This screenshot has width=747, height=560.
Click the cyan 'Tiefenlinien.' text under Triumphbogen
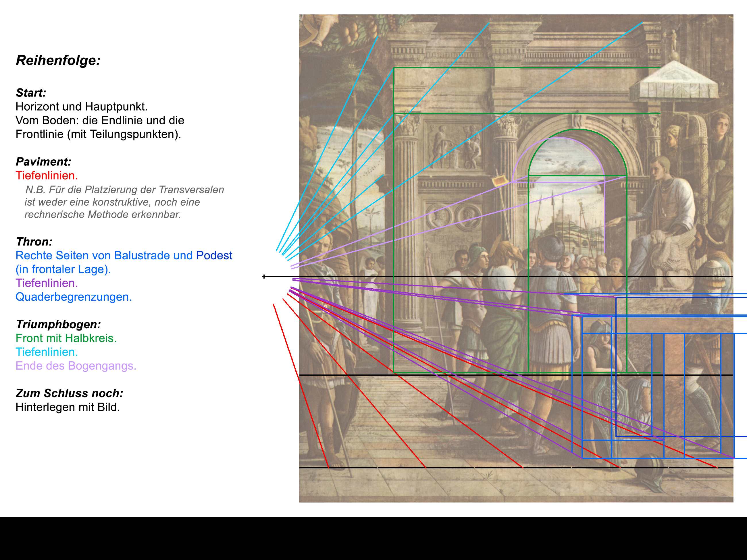(47, 352)
